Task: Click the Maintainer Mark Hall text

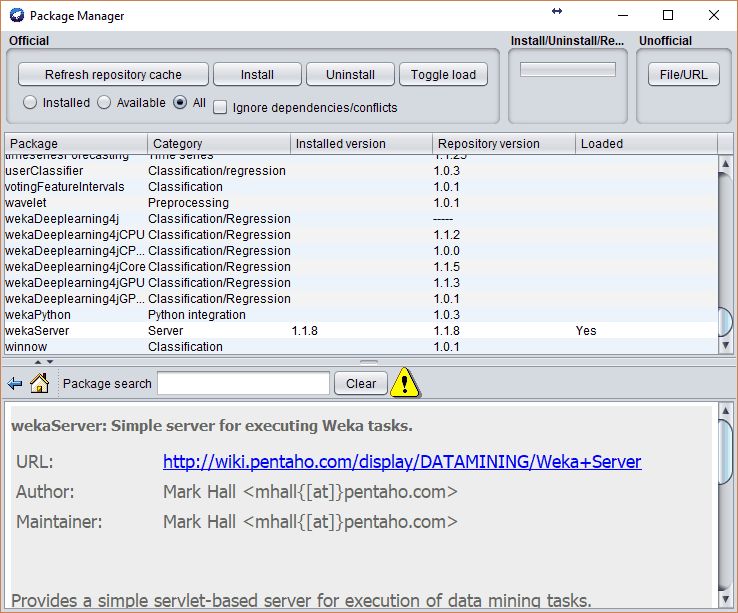Action: [310, 522]
